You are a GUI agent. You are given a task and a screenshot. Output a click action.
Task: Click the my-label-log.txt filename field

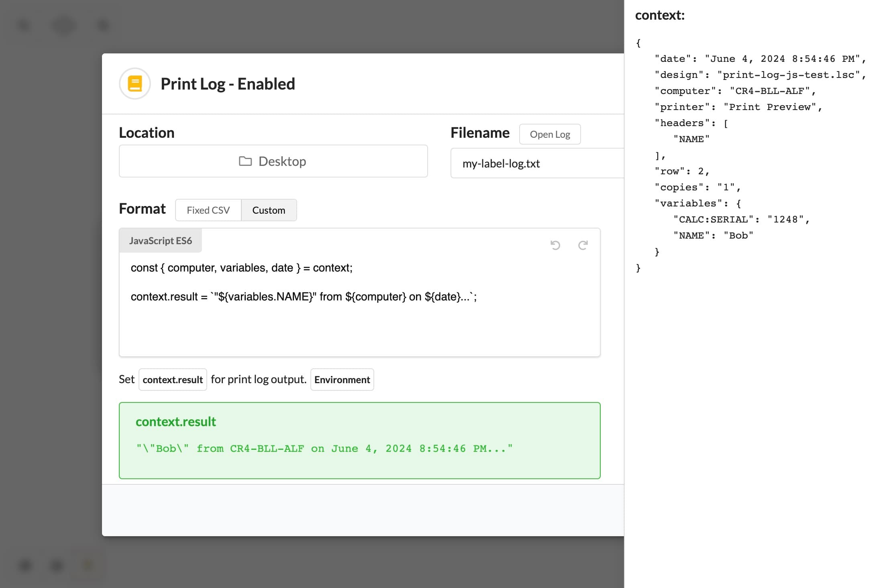(x=537, y=163)
